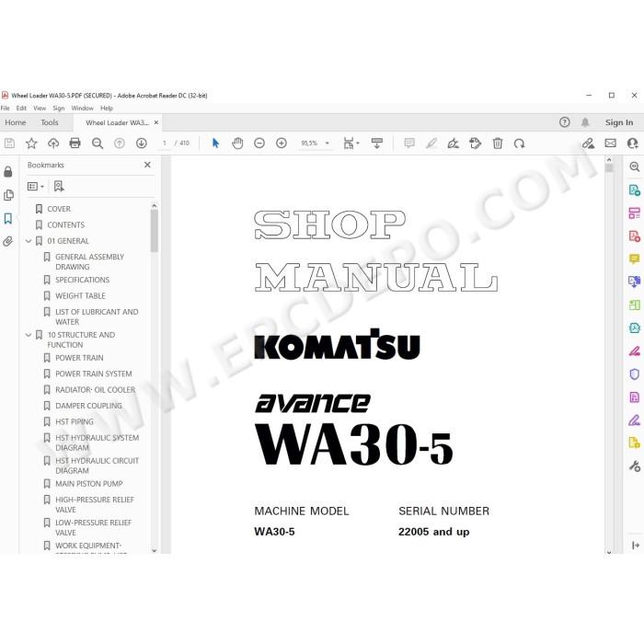The height and width of the screenshot is (644, 644).
Task: Open the zoom level dropdown arrow
Action: tap(328, 144)
